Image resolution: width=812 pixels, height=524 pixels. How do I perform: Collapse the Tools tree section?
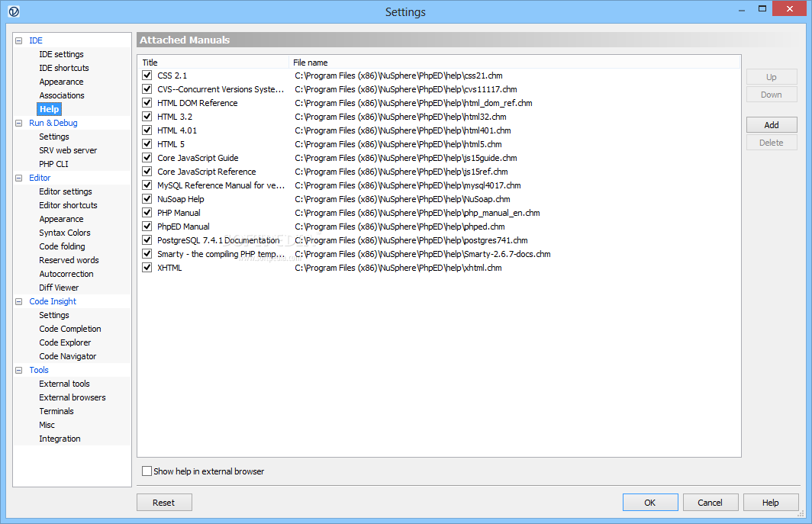point(19,370)
